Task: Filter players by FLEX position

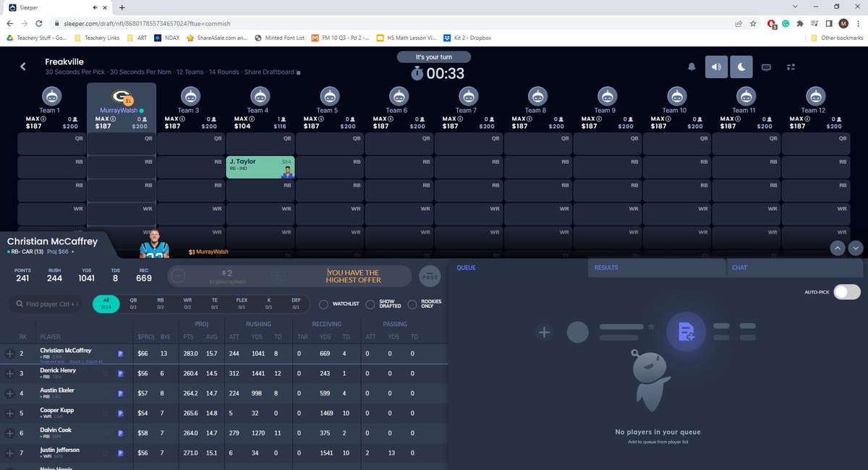Action: [242, 304]
